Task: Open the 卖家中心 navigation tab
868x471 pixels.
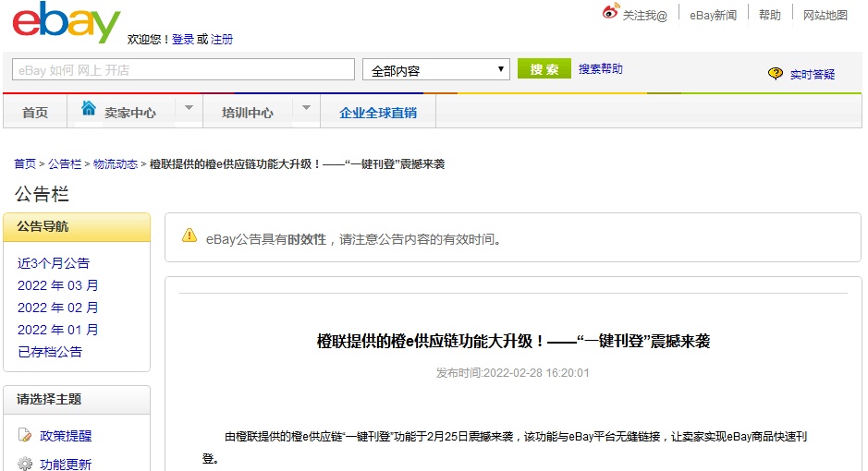Action: coord(130,113)
